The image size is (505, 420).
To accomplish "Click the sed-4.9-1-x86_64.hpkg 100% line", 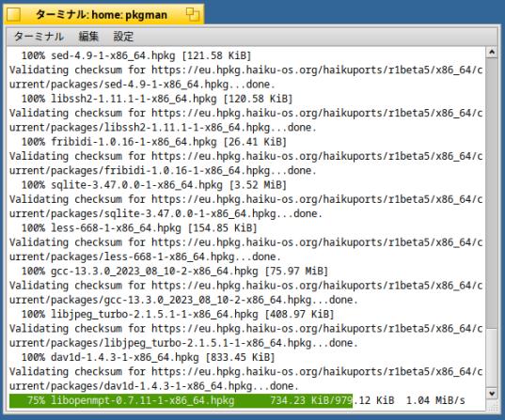I will tap(136, 55).
